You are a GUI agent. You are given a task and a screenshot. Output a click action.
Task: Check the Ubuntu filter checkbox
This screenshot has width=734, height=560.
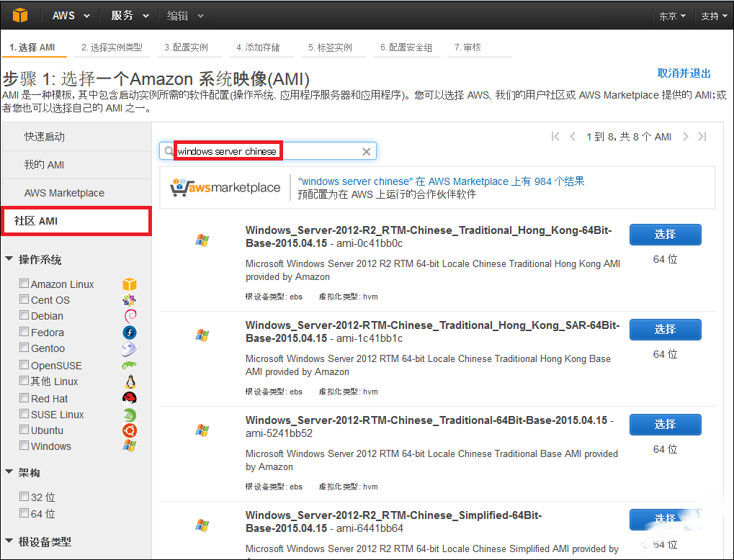point(24,429)
